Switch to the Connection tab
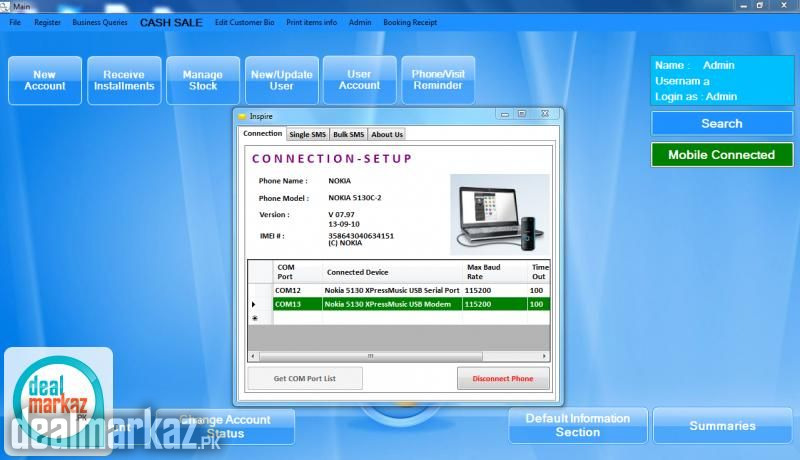The image size is (800, 460). [x=262, y=133]
